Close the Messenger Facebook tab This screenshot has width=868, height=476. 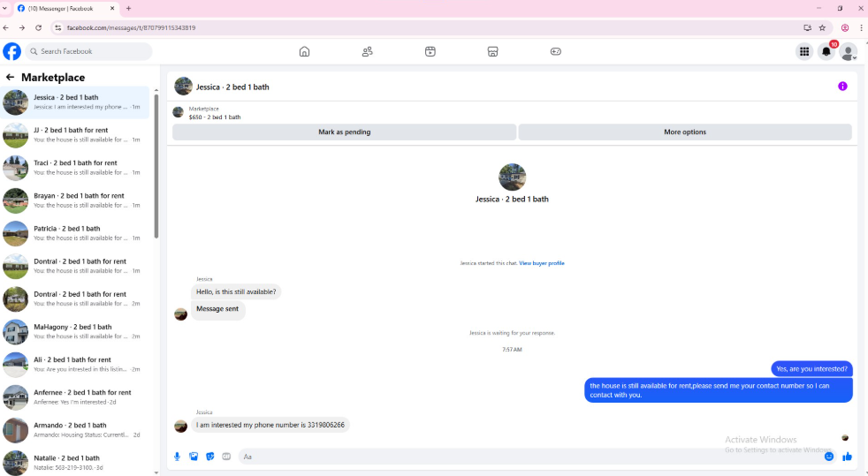(x=112, y=8)
